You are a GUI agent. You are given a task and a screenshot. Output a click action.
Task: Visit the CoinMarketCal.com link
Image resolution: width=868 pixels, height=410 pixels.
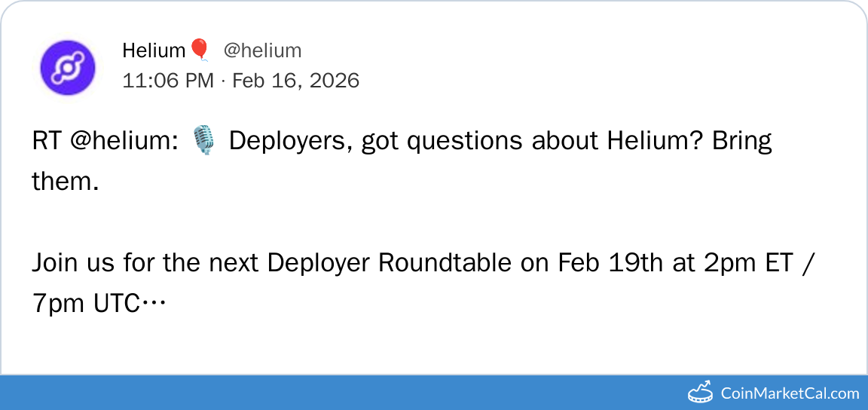(x=790, y=393)
